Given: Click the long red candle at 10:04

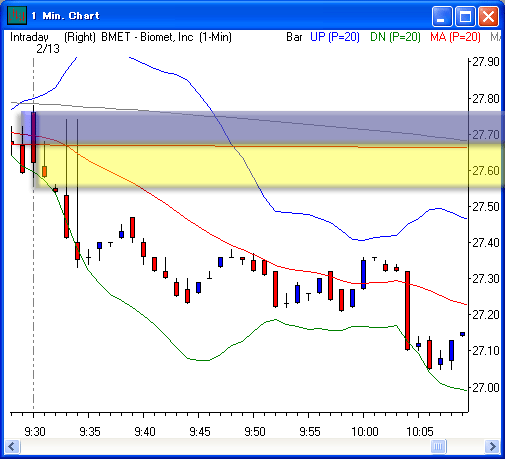Looking at the screenshot, I should click(407, 310).
